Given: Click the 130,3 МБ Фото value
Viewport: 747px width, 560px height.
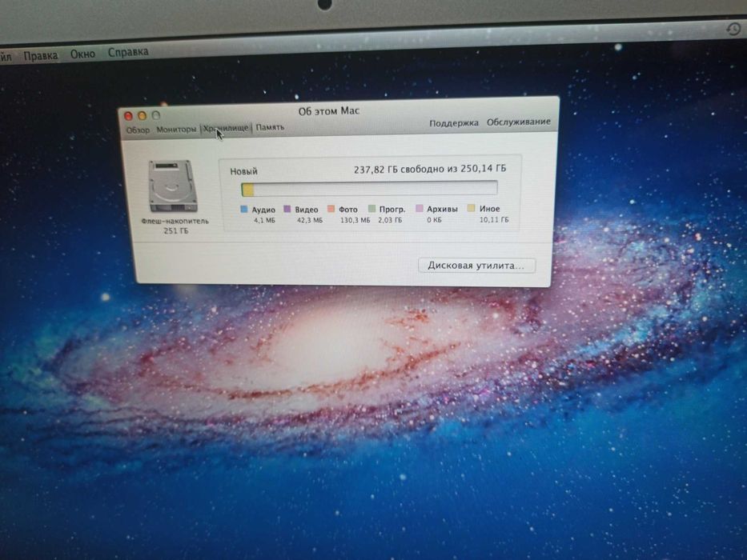Looking at the screenshot, I should [355, 221].
